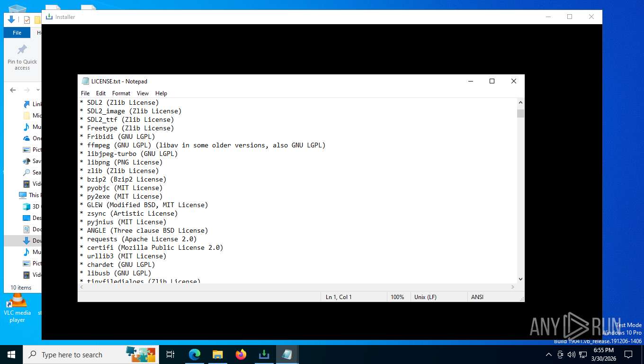Click 'Unix (LF)' in Notepad status bar
Image resolution: width=644 pixels, height=364 pixels.
pyautogui.click(x=425, y=297)
